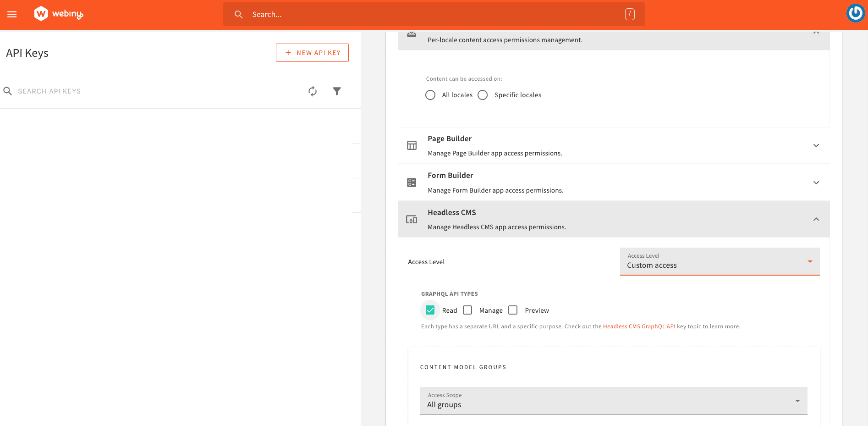Click the Page Builder section icon
This screenshot has height=426, width=868.
(x=412, y=145)
